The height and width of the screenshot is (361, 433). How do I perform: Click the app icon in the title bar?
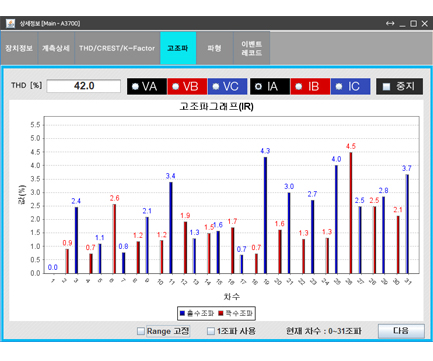[x=11, y=24]
